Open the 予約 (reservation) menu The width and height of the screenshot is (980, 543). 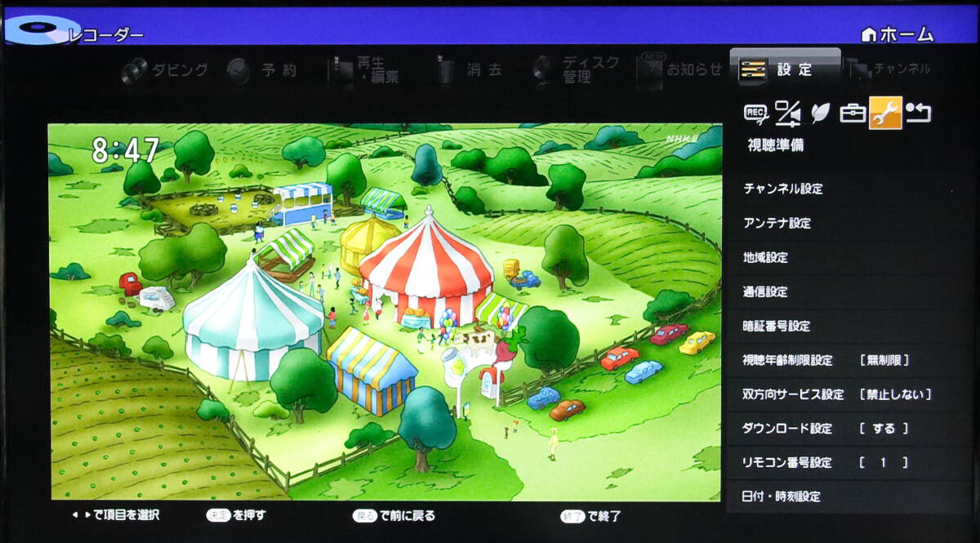click(262, 70)
